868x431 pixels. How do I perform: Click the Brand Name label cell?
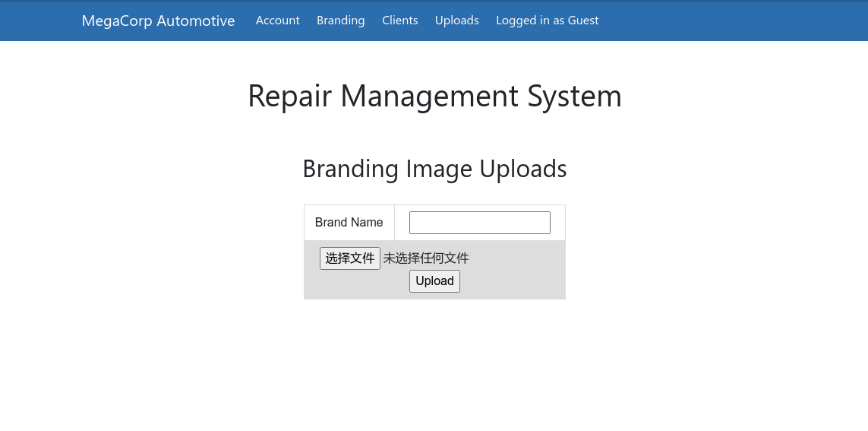[x=349, y=223]
